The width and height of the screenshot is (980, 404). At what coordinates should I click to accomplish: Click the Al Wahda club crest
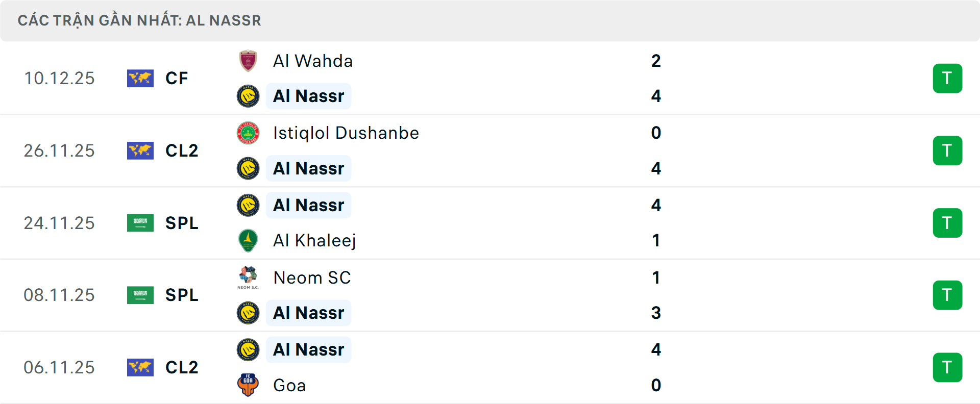coord(248,60)
